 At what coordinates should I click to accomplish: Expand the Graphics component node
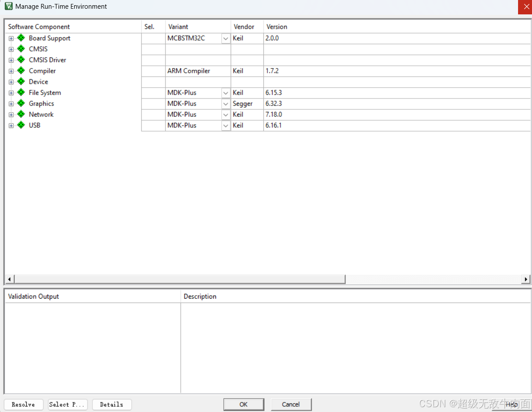pyautogui.click(x=11, y=104)
